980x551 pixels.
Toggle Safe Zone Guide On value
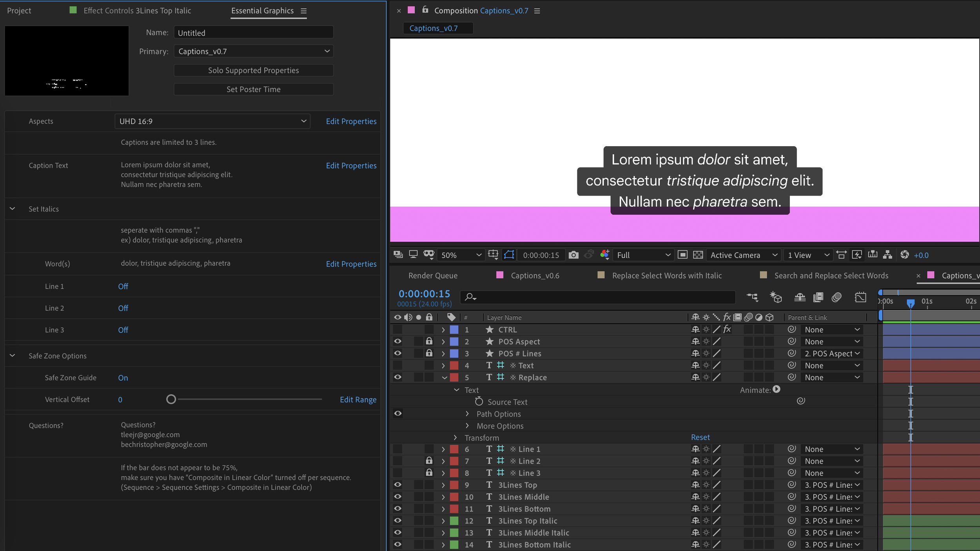coord(123,378)
